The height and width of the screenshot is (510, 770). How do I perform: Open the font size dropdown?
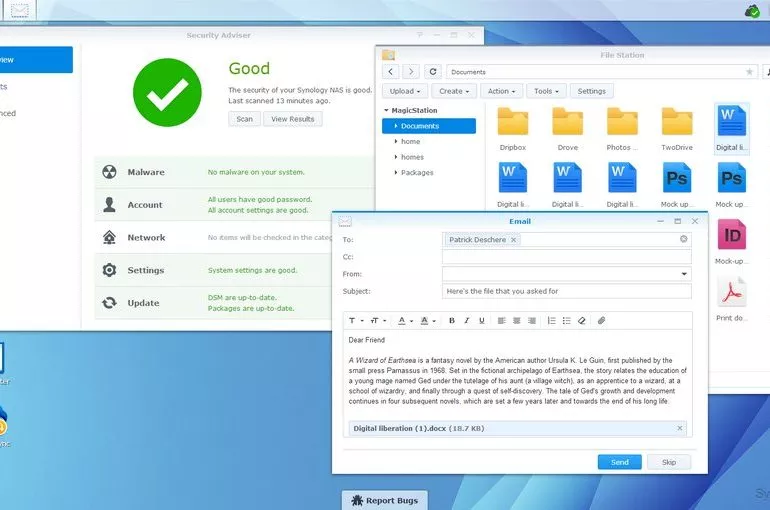pyautogui.click(x=378, y=321)
